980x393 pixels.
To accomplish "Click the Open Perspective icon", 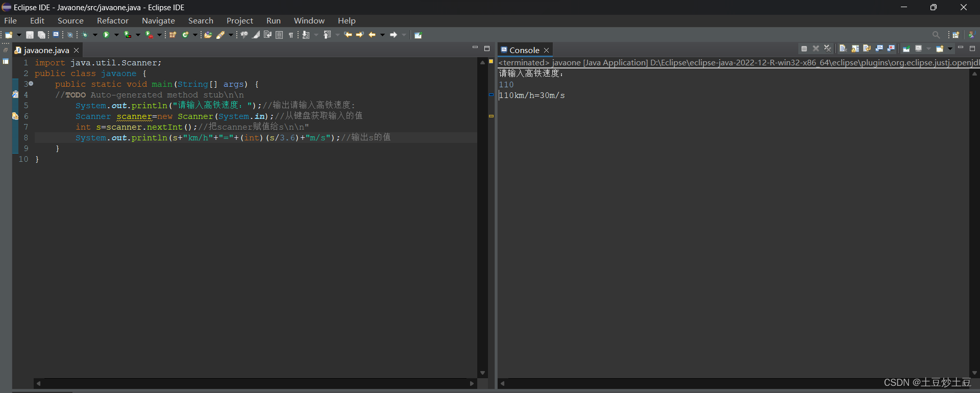I will point(955,35).
